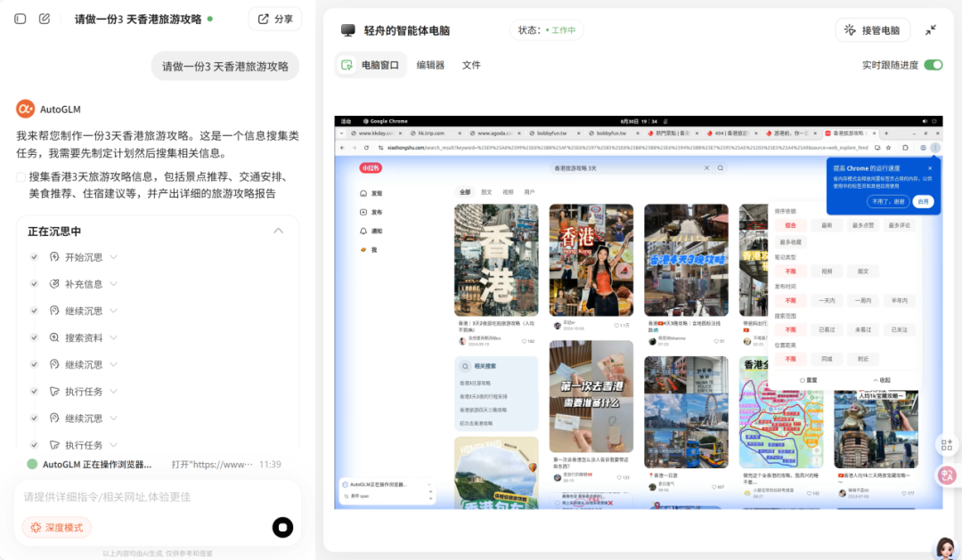Start a new chat with the edit icon
962x560 pixels.
tap(45, 19)
